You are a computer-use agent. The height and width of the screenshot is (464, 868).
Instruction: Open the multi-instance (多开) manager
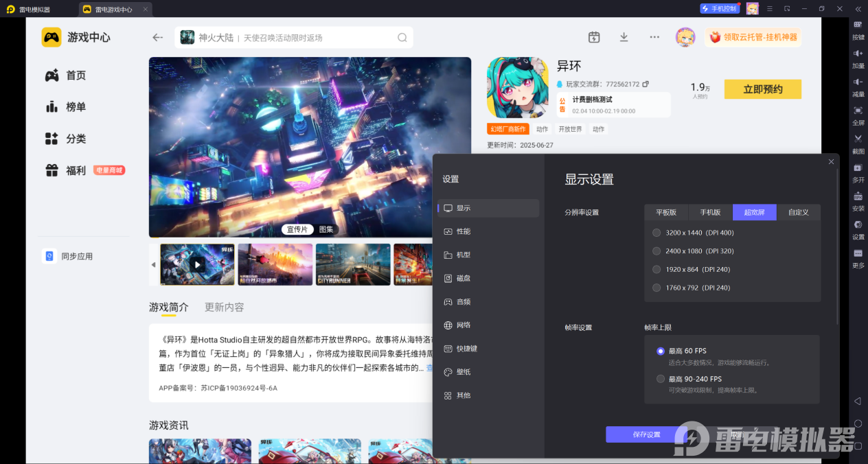pos(858,168)
